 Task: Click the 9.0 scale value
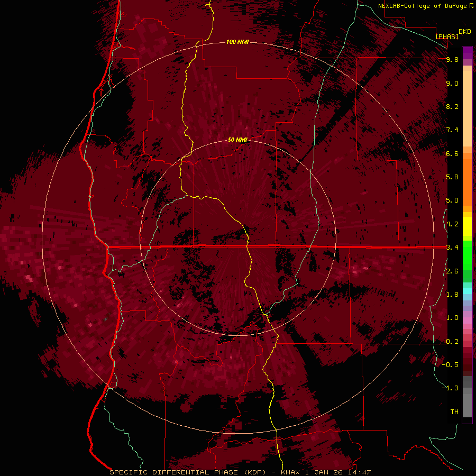(452, 83)
